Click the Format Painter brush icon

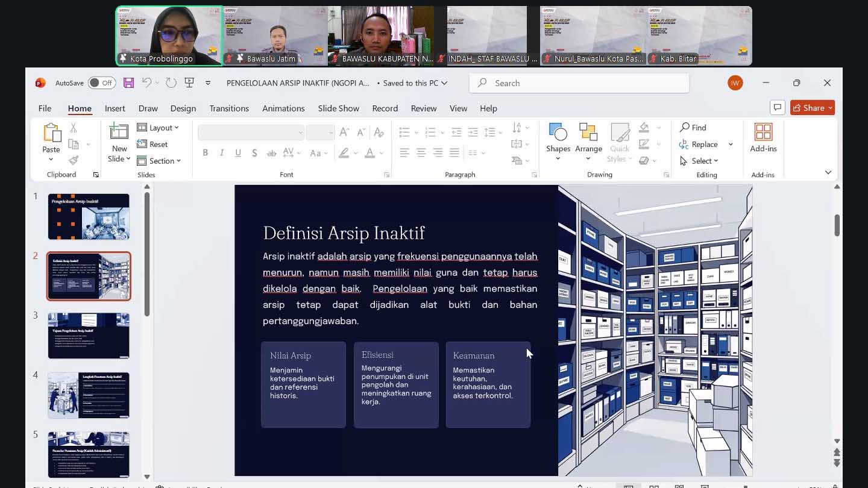point(74,160)
